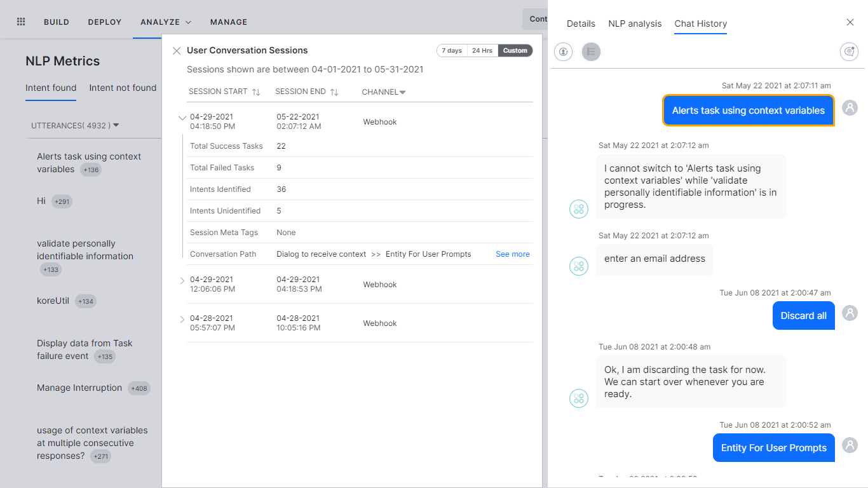The image size is (868, 488).
Task: Open the chat feedback icon at top right
Action: [849, 51]
